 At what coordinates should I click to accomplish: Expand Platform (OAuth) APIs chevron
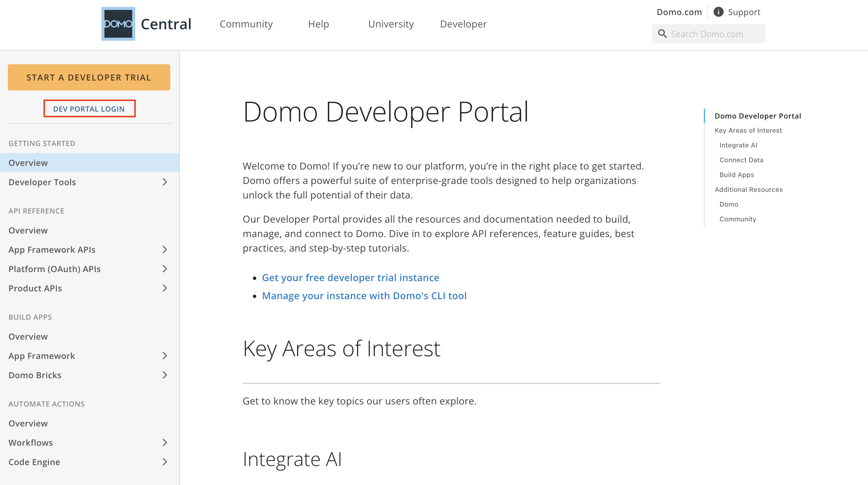click(165, 269)
